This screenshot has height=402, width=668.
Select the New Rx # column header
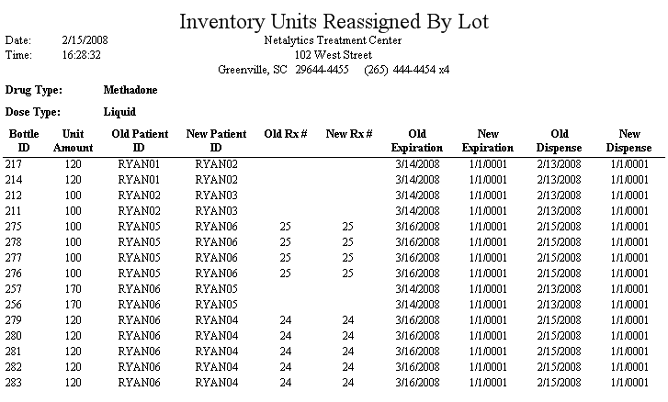pyautogui.click(x=349, y=134)
